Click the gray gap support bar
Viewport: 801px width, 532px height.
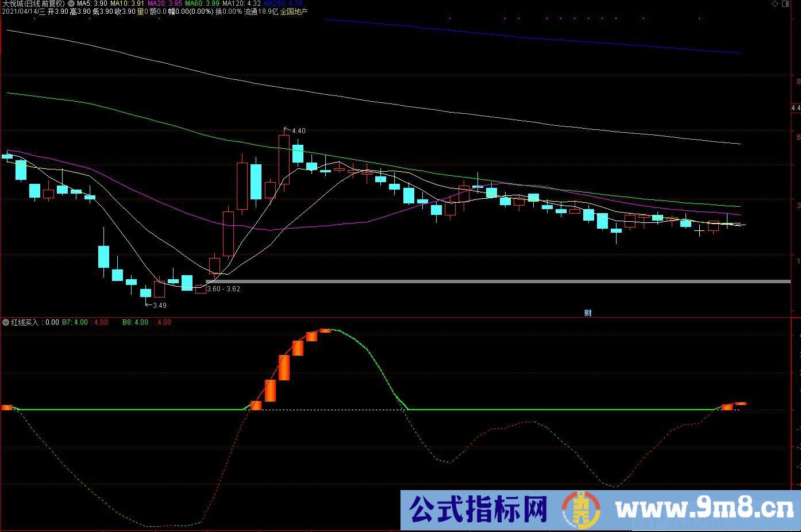click(498, 282)
